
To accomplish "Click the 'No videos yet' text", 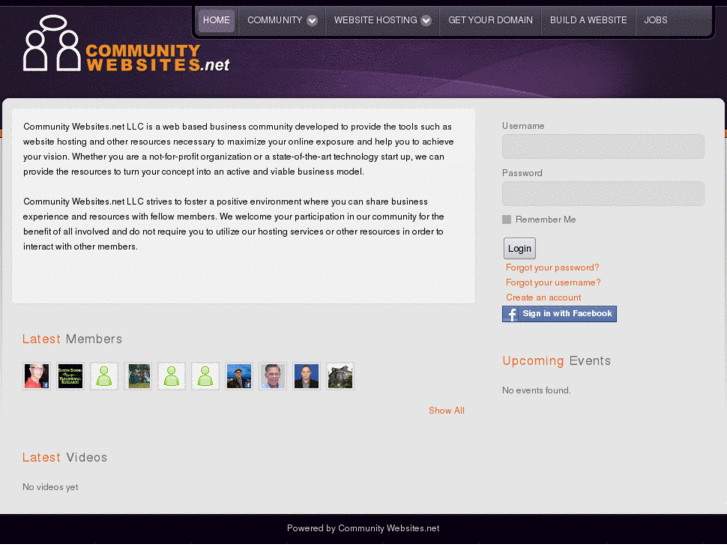I will 51,487.
